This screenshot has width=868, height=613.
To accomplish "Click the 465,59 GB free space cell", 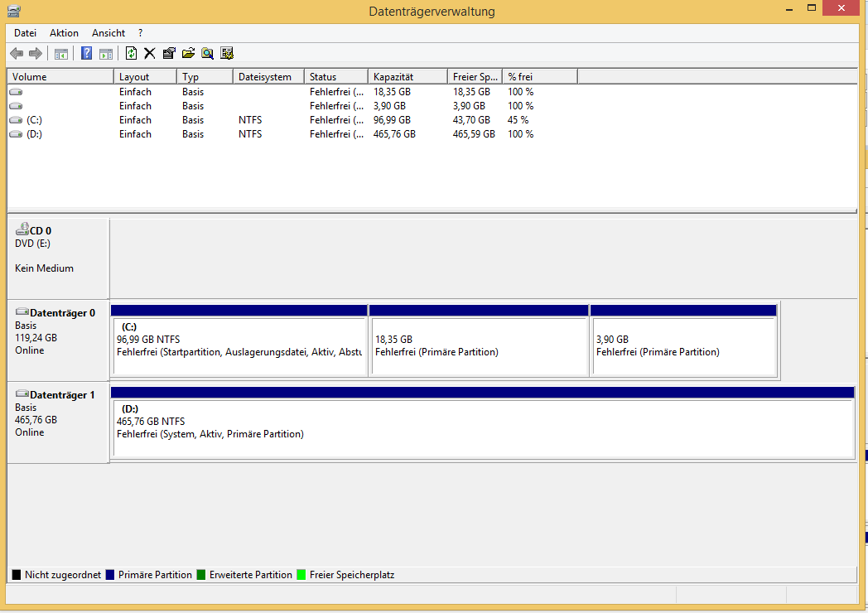I will pos(474,134).
